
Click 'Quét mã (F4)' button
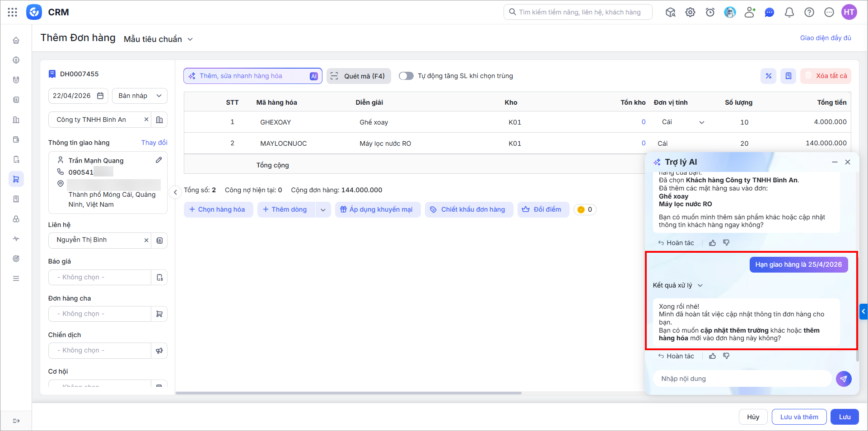point(359,76)
